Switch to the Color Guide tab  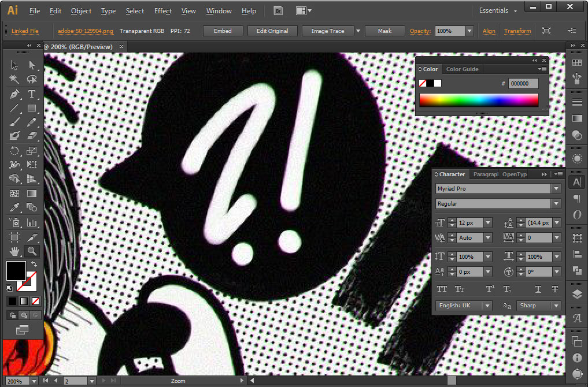(x=462, y=69)
